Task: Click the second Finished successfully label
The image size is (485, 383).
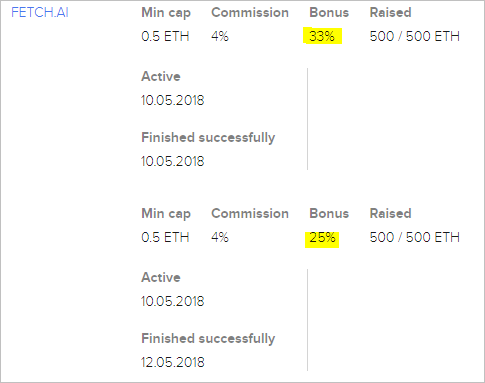Action: pyautogui.click(x=208, y=339)
